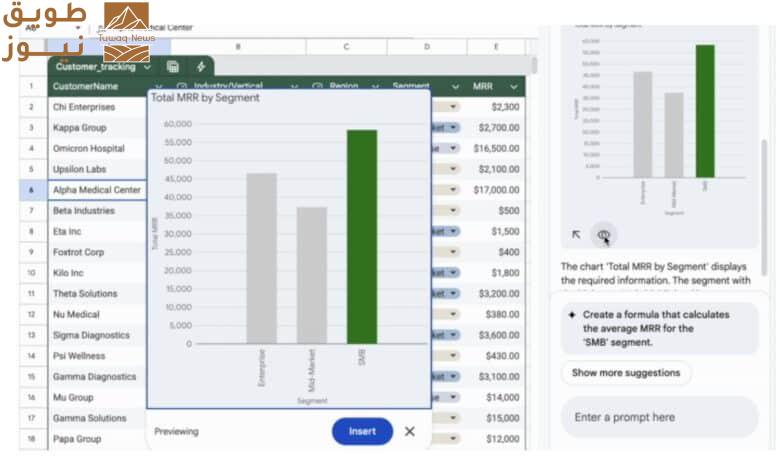Open segment dropdown in the $17,000.00 row
This screenshot has width=780, height=470.
tap(453, 189)
